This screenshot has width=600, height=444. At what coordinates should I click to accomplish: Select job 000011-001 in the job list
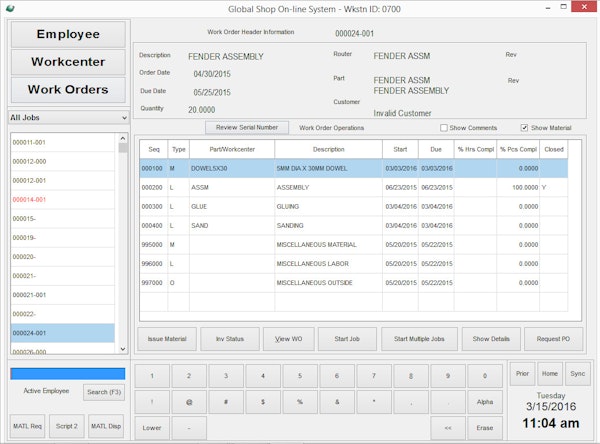pos(63,142)
